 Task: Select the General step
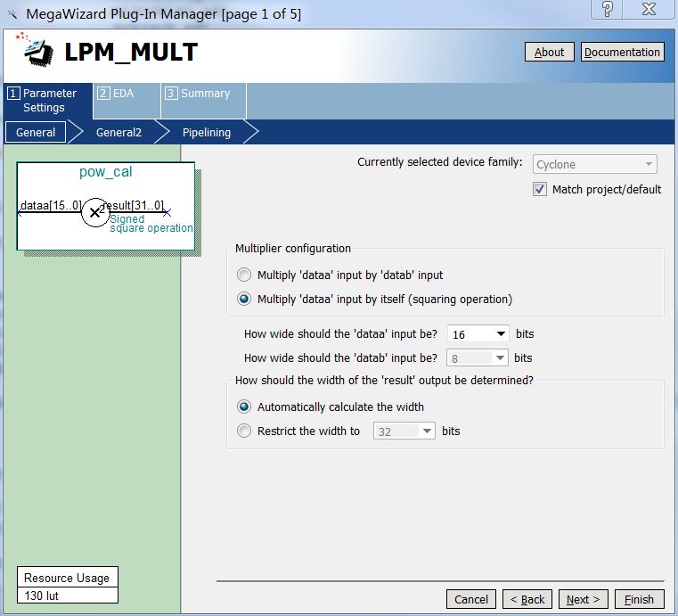(36, 132)
